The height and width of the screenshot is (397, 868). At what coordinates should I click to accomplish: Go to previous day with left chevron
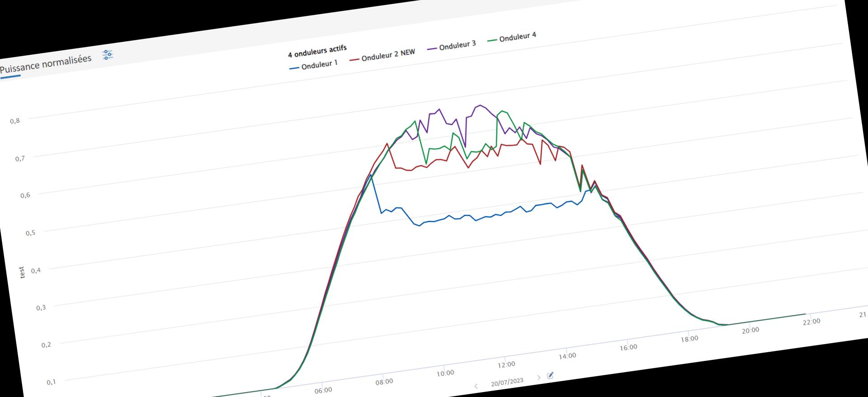pos(476,386)
